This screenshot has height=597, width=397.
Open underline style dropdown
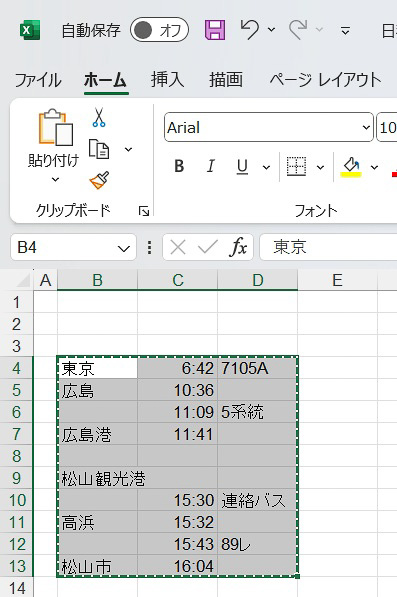coord(266,167)
